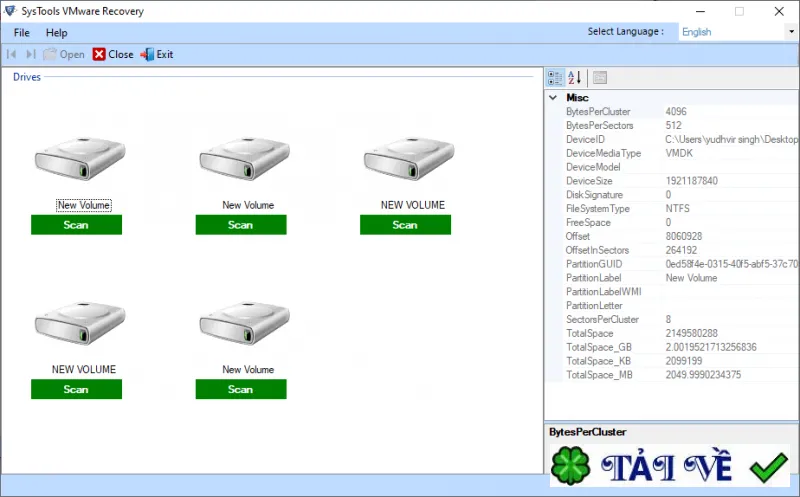Minimize the SysTools VMware Recovery window
Screen dimensions: 800x497
pos(701,11)
